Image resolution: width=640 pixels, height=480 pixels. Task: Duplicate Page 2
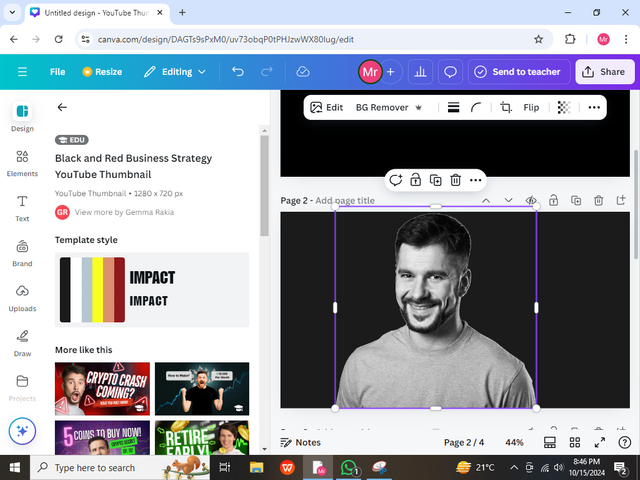point(576,200)
